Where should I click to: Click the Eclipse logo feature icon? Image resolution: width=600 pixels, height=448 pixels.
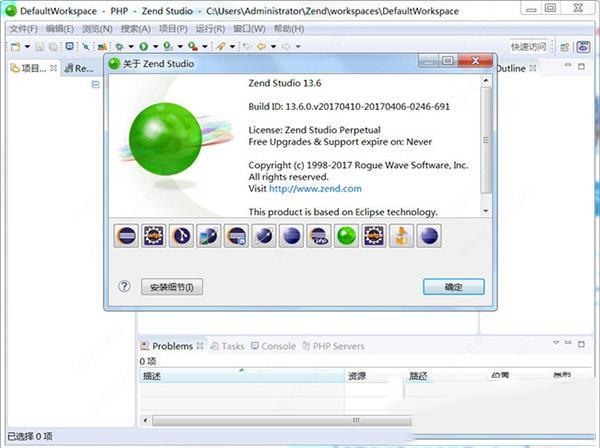pyautogui.click(x=126, y=236)
